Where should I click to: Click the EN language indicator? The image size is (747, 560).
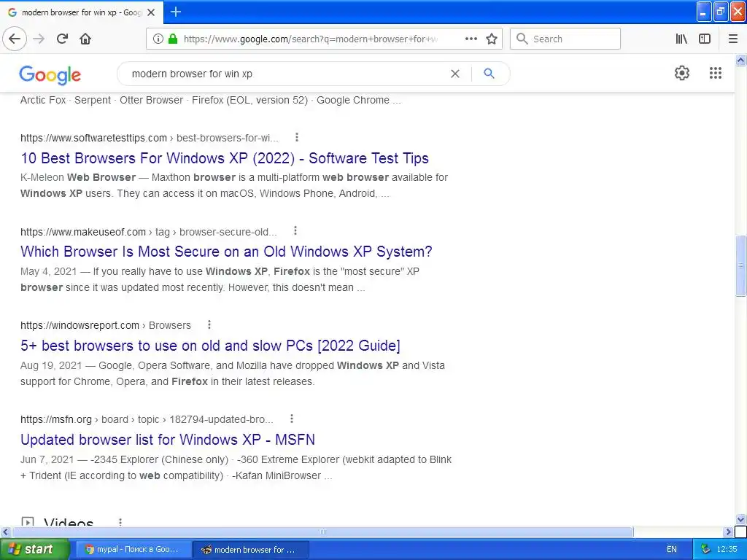click(x=672, y=550)
